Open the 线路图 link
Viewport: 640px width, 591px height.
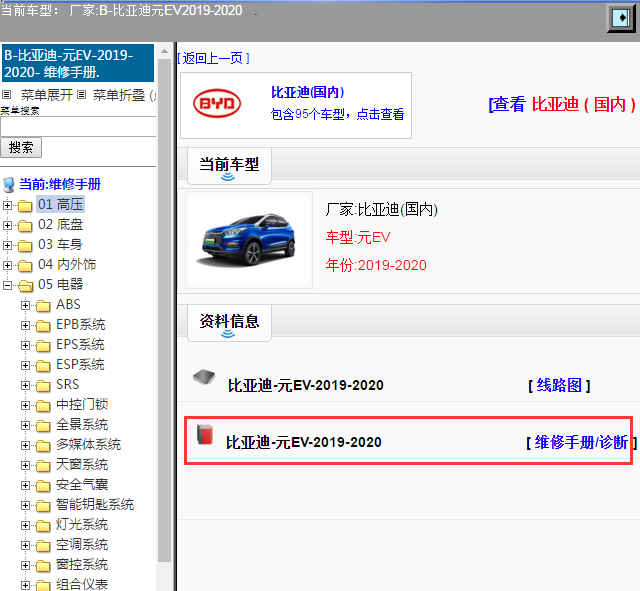(x=559, y=385)
